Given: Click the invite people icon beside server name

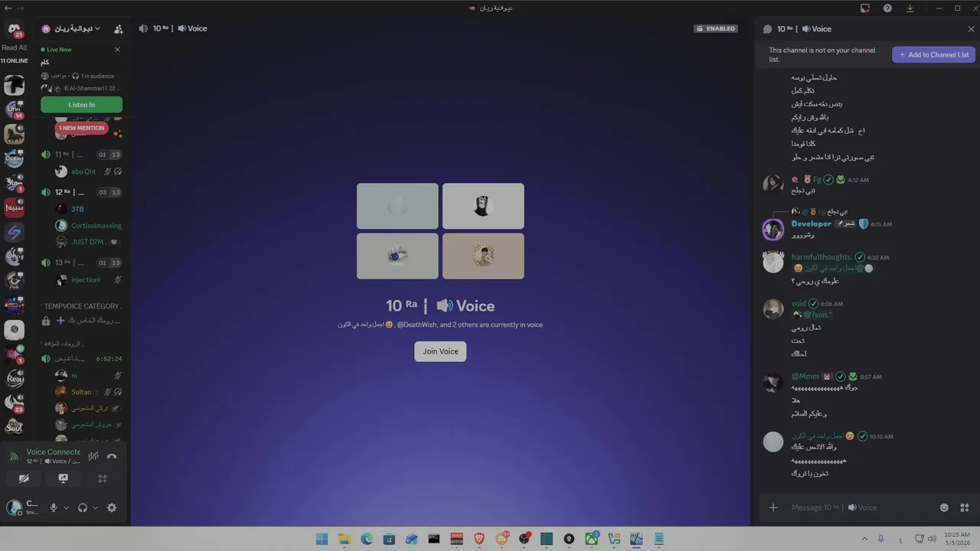Looking at the screenshot, I should 118,29.
